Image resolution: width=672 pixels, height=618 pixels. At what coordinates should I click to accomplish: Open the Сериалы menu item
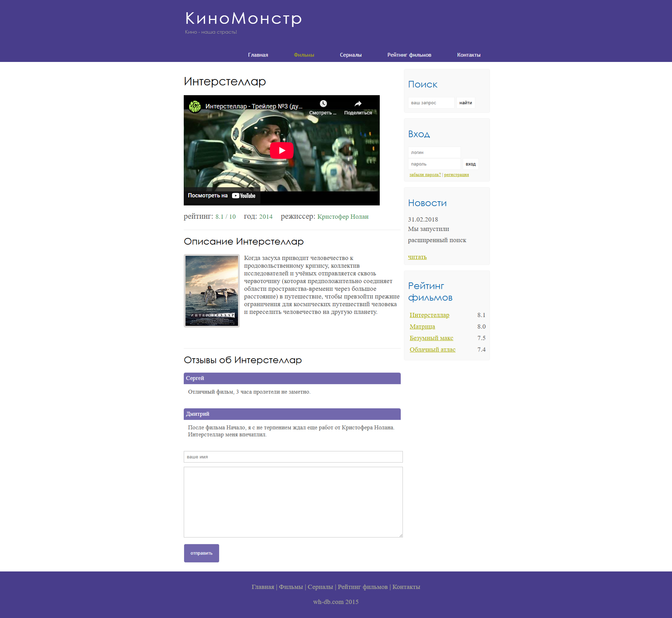tap(351, 55)
